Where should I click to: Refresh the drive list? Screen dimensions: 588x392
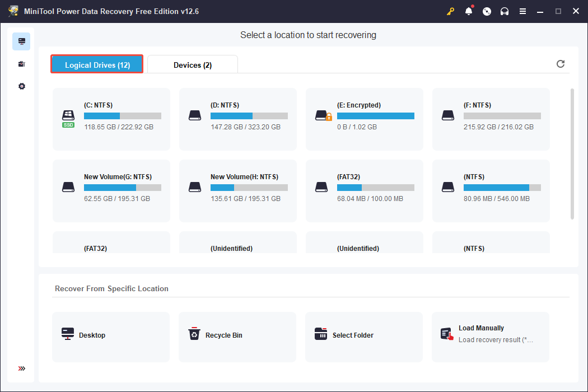[561, 64]
